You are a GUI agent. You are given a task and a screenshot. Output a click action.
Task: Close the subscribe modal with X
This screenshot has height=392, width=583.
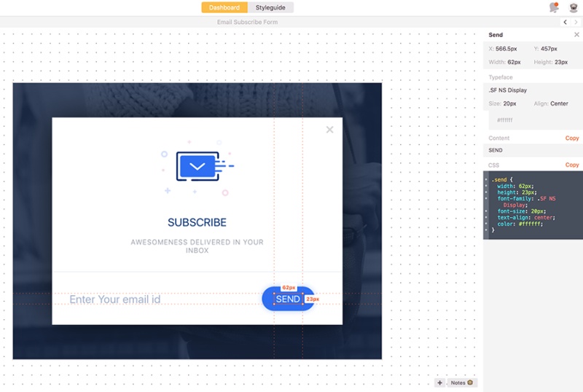330,130
